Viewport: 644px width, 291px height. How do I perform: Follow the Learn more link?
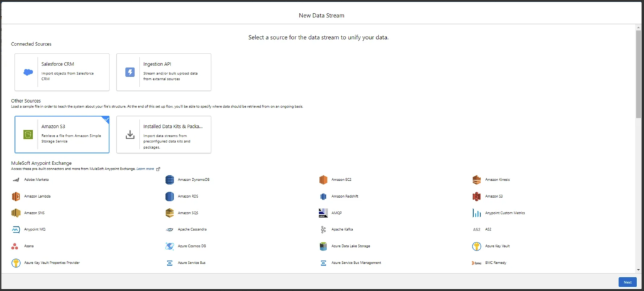tap(145, 169)
